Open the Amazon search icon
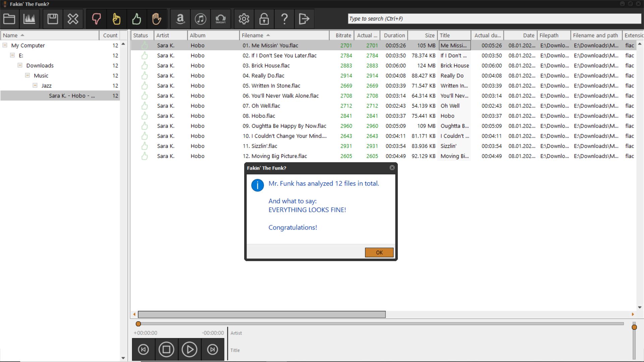The image size is (644, 362). tap(180, 19)
